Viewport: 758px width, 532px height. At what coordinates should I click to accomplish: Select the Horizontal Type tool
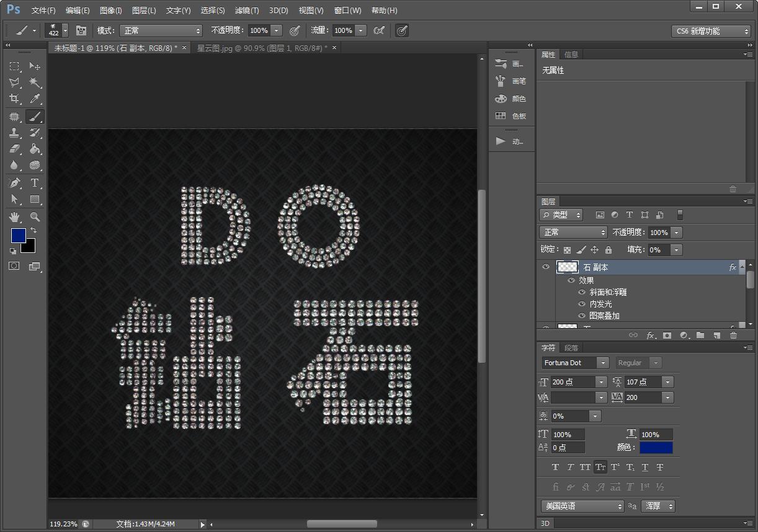tap(35, 183)
